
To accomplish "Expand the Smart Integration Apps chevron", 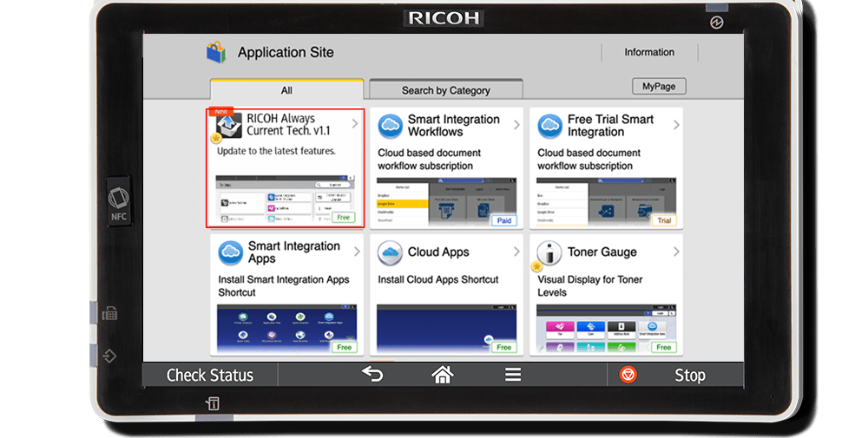I will coord(357,252).
